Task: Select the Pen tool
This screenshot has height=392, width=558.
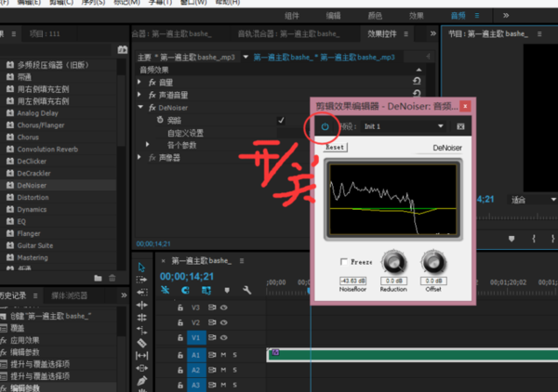Action: coord(141,381)
